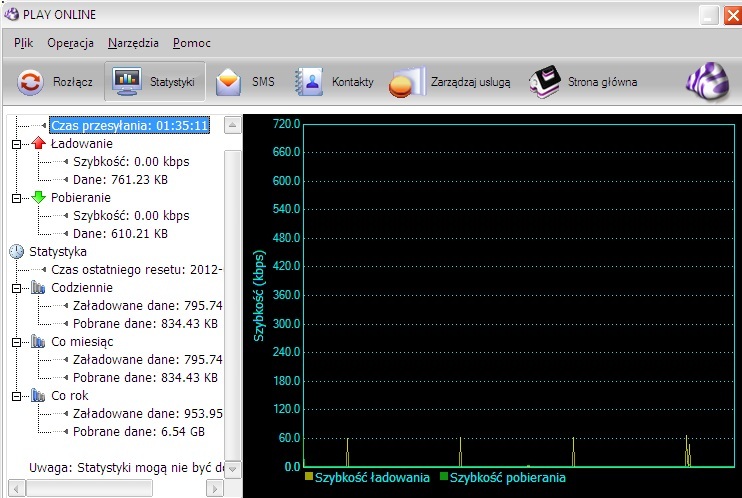The width and height of the screenshot is (742, 498).
Task: Click the PLAY ONLINE title bar icon
Action: coord(11,15)
